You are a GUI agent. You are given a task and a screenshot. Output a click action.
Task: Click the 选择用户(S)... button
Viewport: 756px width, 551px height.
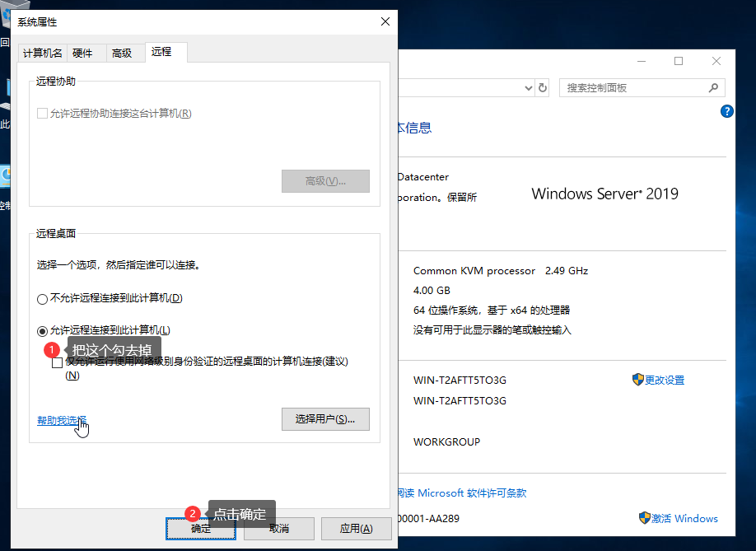(325, 419)
